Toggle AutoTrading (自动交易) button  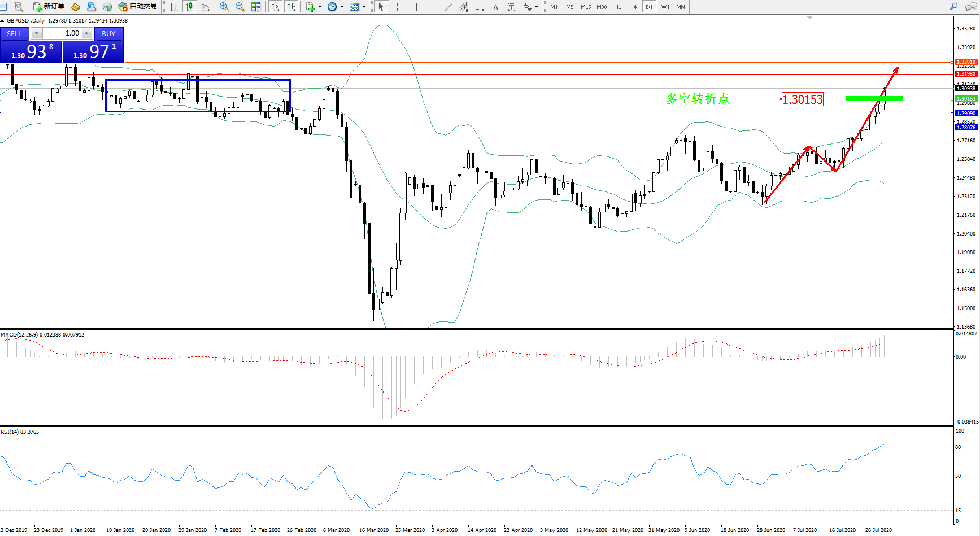137,7
